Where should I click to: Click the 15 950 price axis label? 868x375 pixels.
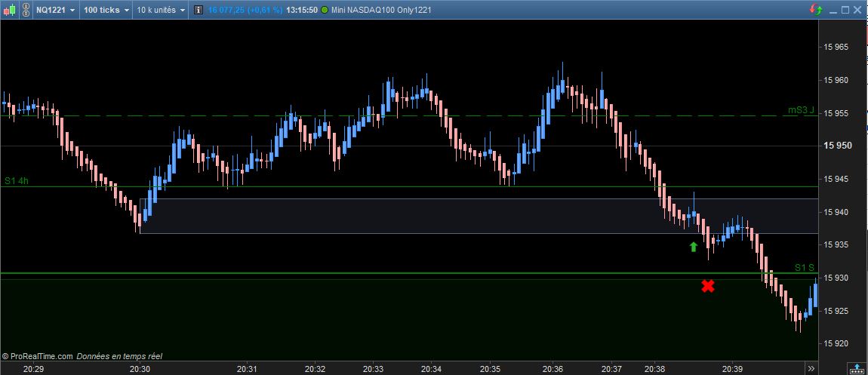pyautogui.click(x=838, y=146)
